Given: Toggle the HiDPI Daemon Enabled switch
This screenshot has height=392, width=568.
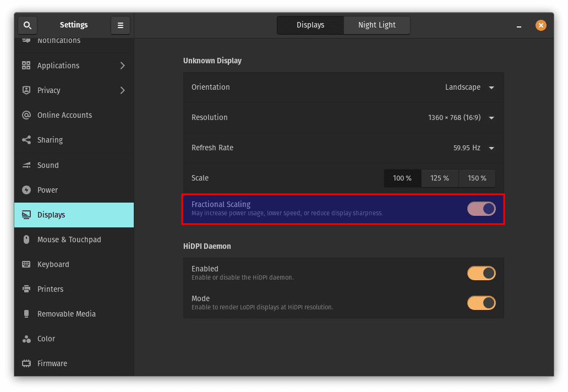Looking at the screenshot, I should pyautogui.click(x=481, y=273).
